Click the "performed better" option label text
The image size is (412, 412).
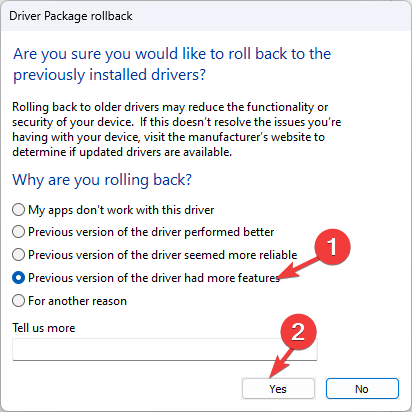[151, 232]
